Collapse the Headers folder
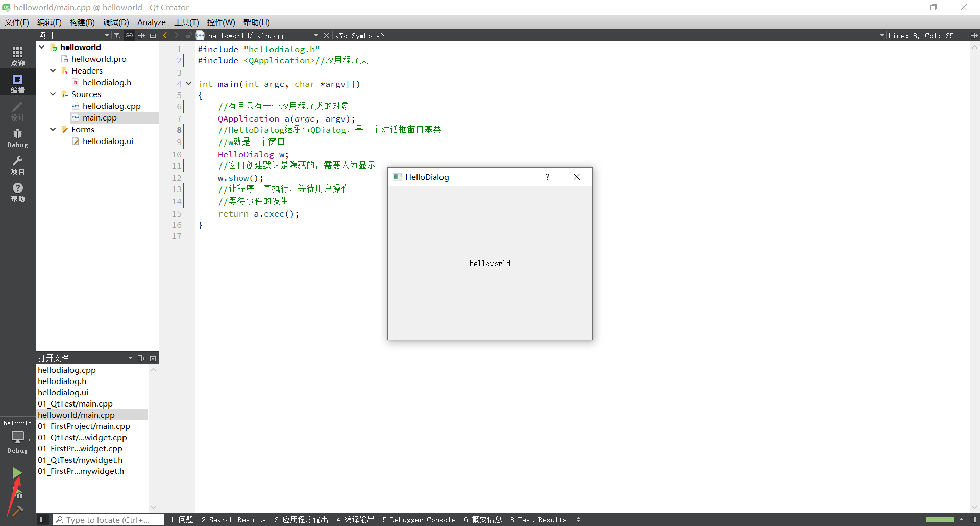The image size is (980, 526). [53, 70]
